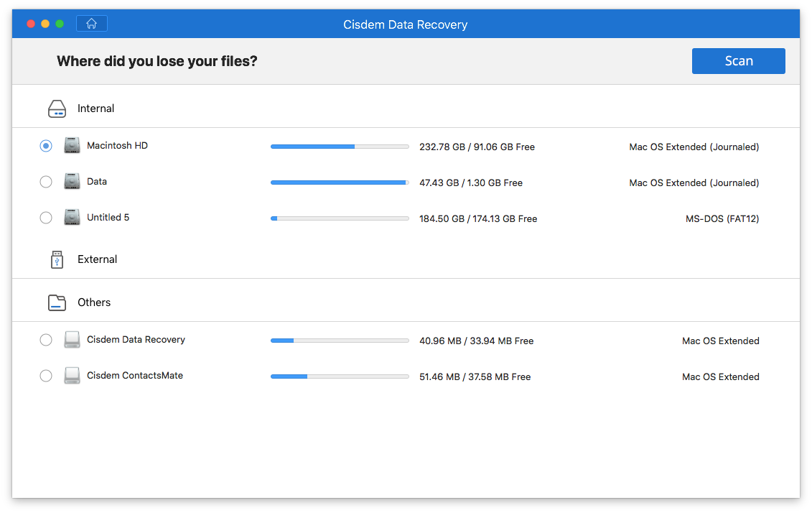
Task: Click the Cisdem ContactsMate volume name
Action: coord(135,376)
